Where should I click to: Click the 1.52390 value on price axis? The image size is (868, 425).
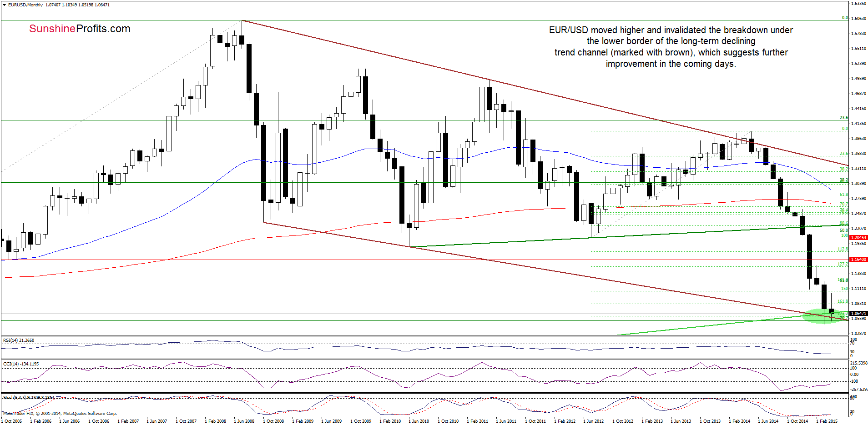click(x=858, y=64)
